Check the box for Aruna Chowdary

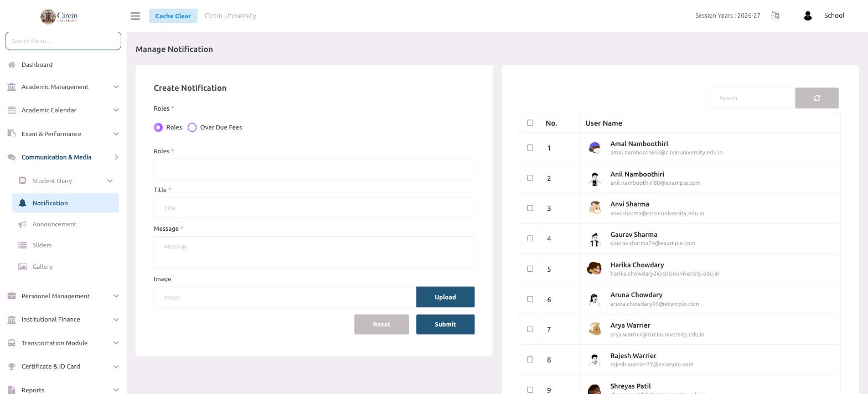coord(530,299)
